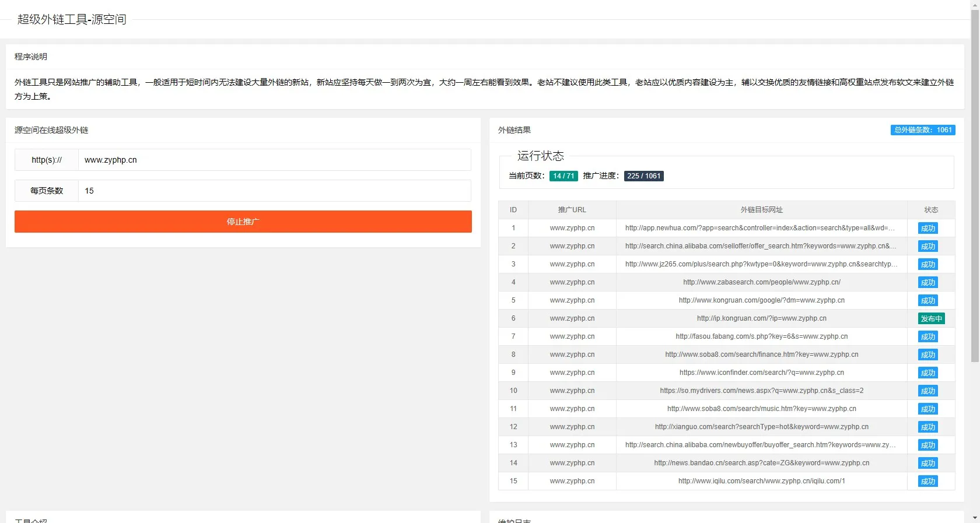Image resolution: width=980 pixels, height=523 pixels.
Task: Click the 成功 status badge in row 14
Action: pos(928,464)
